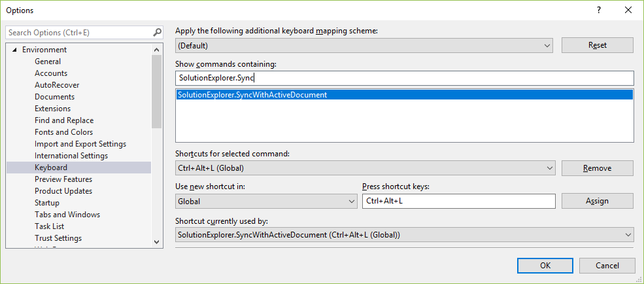This screenshot has width=644, height=284.
Task: Select the Preview Features option page
Action: [x=63, y=179]
